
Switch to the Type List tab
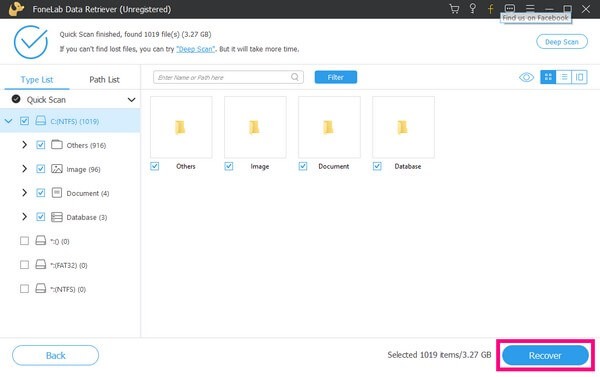click(37, 80)
